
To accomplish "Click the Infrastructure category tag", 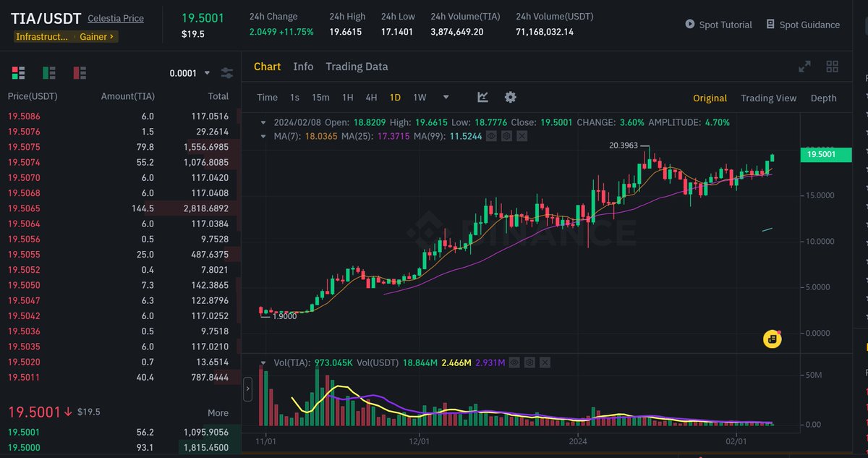I will (43, 36).
